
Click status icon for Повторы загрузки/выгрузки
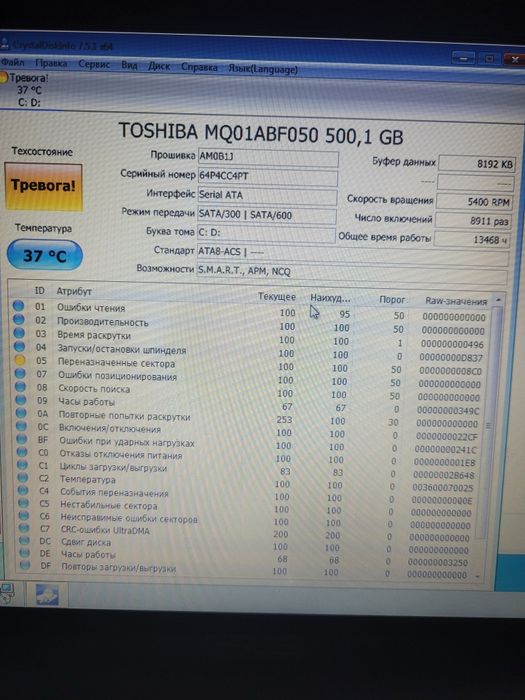tap(25, 565)
